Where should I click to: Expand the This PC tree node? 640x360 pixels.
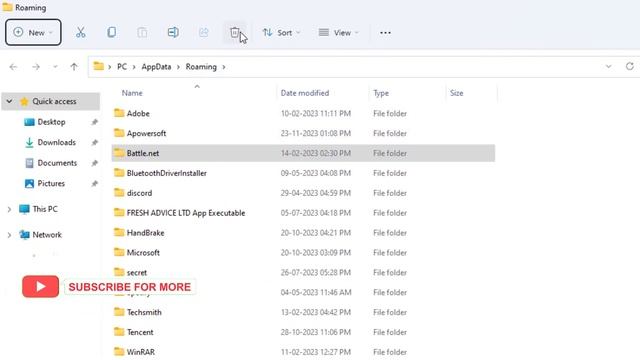tap(9, 209)
